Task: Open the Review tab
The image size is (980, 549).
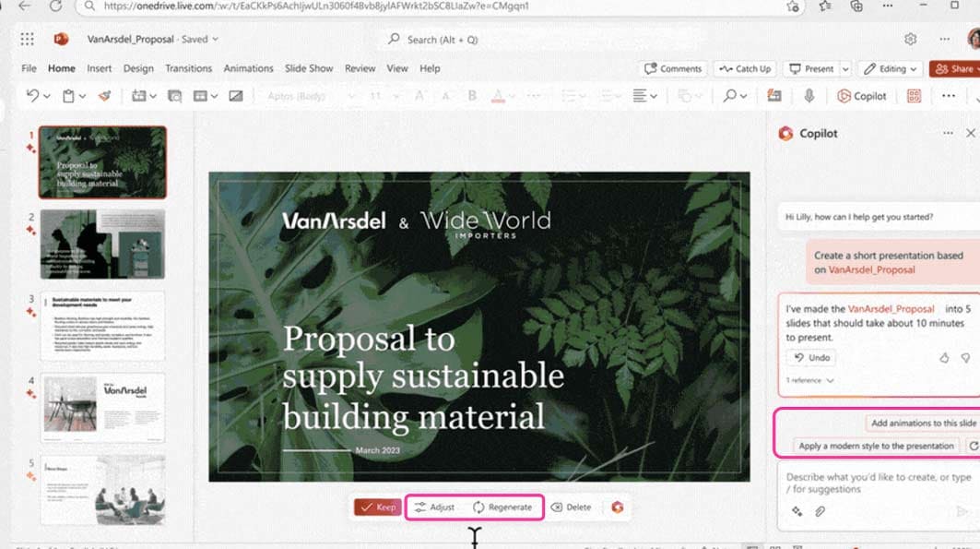Action: click(x=360, y=68)
